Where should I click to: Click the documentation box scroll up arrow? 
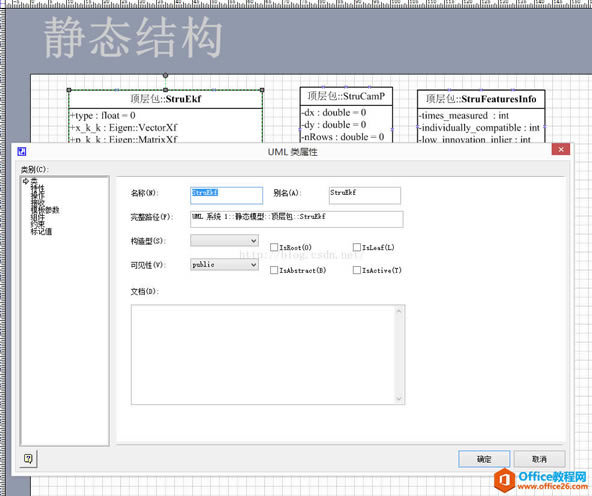click(x=399, y=311)
